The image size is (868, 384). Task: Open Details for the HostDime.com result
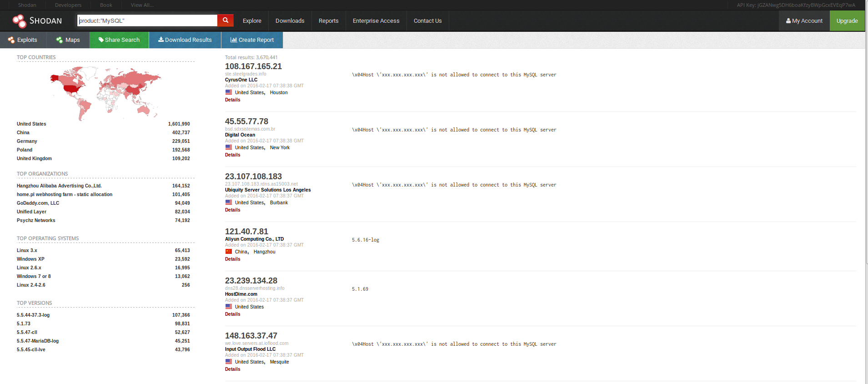[232, 314]
